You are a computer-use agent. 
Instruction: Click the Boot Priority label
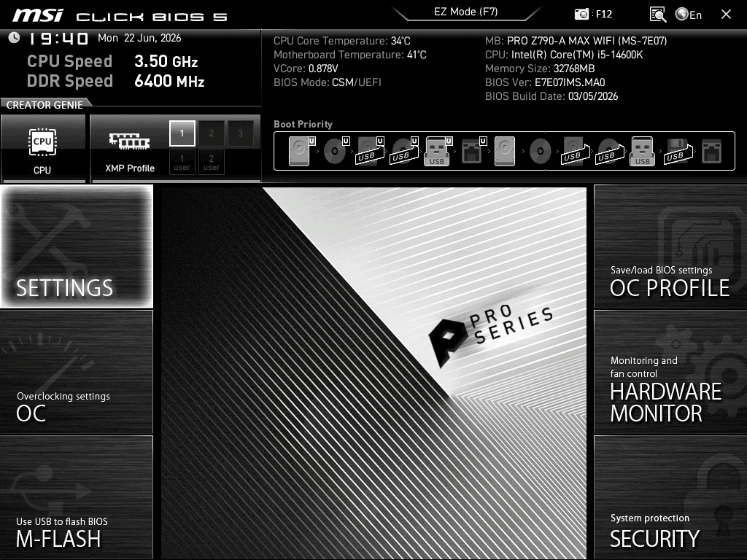[303, 124]
